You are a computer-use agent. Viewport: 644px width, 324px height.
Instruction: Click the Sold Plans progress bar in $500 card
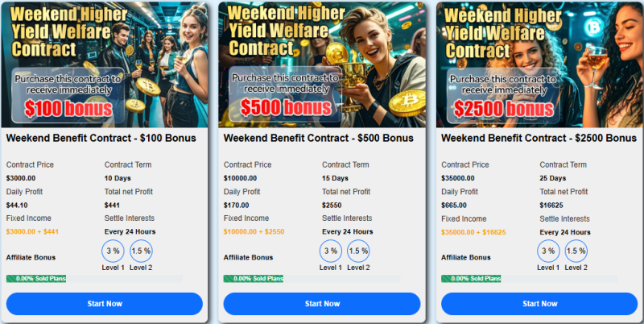[312, 278]
